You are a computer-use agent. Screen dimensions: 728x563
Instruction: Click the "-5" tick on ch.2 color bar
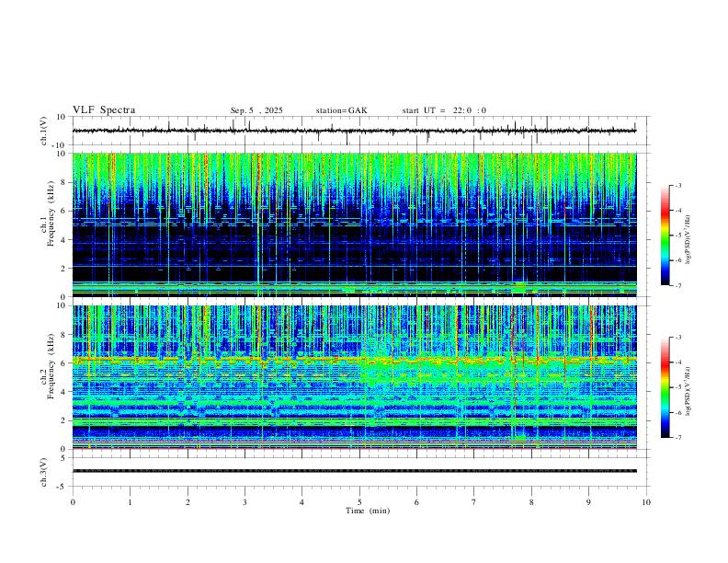click(677, 387)
